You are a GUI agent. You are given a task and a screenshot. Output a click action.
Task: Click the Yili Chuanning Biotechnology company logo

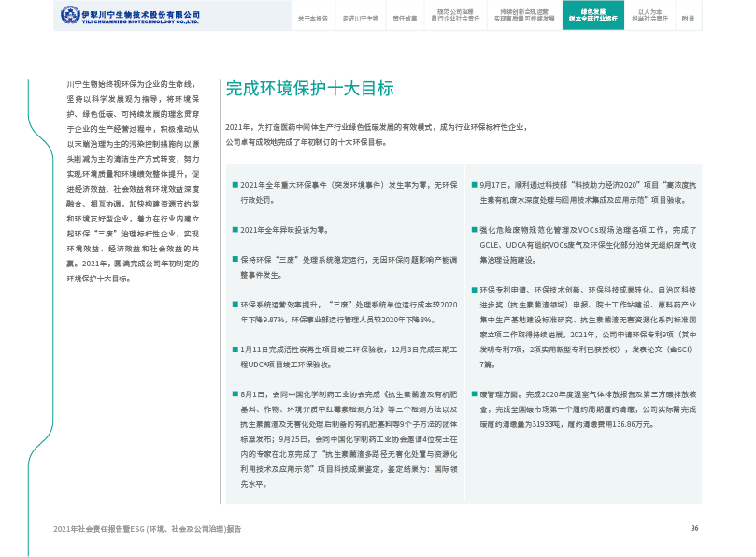coord(130,16)
